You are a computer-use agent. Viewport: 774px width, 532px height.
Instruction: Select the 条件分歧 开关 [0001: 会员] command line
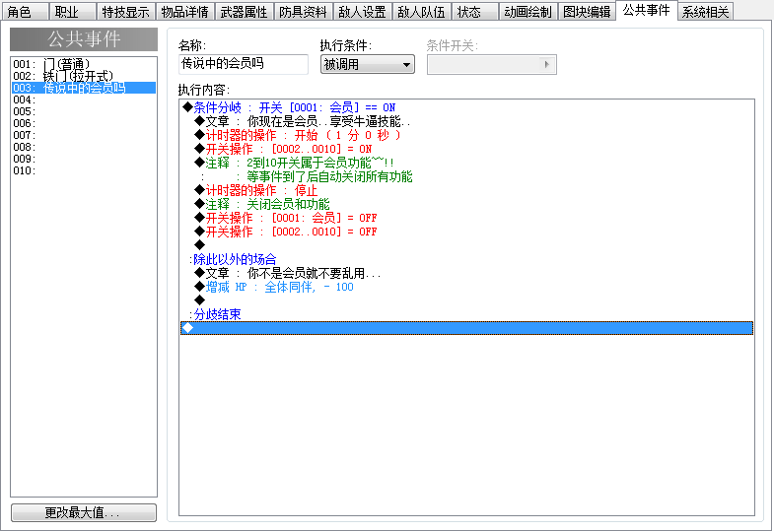pos(466,107)
